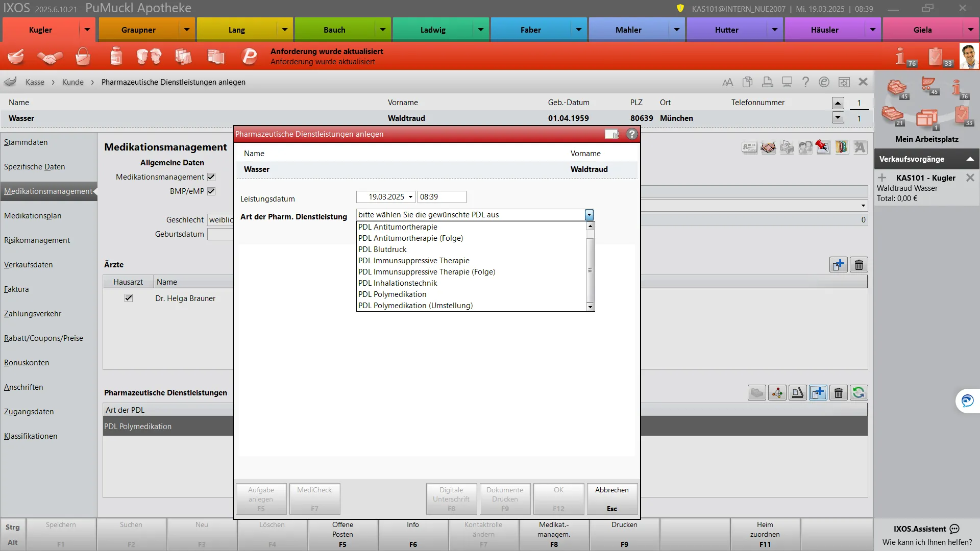The height and width of the screenshot is (551, 980).
Task: Expand the Kugler tab dropdown arrow
Action: 87,30
